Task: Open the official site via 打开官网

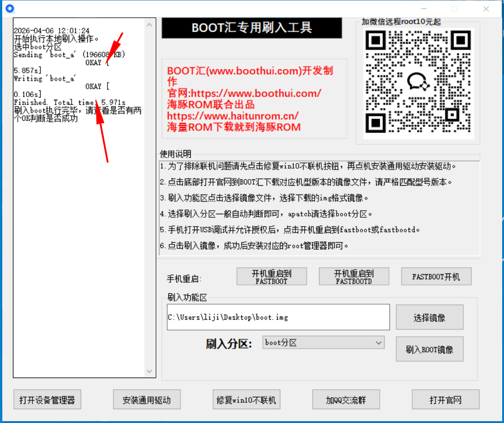Action: click(445, 400)
